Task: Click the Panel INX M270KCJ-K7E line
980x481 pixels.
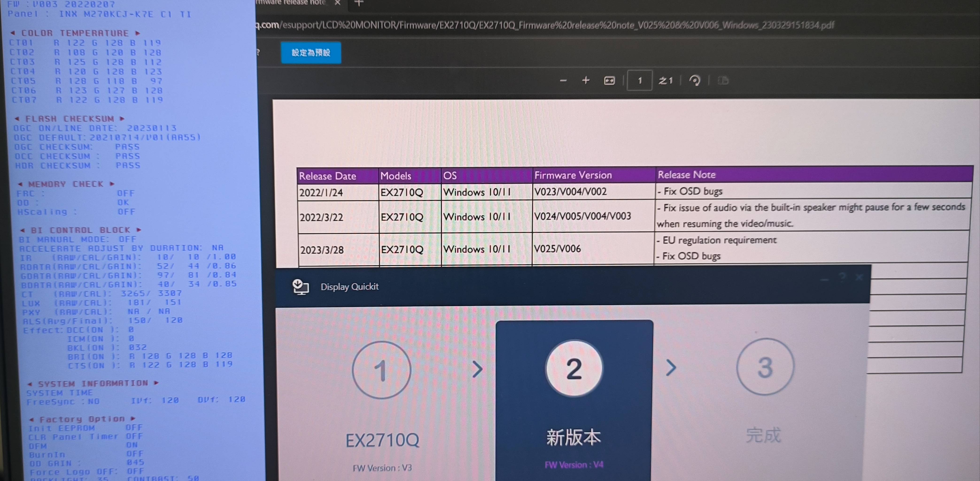Action: click(x=99, y=15)
